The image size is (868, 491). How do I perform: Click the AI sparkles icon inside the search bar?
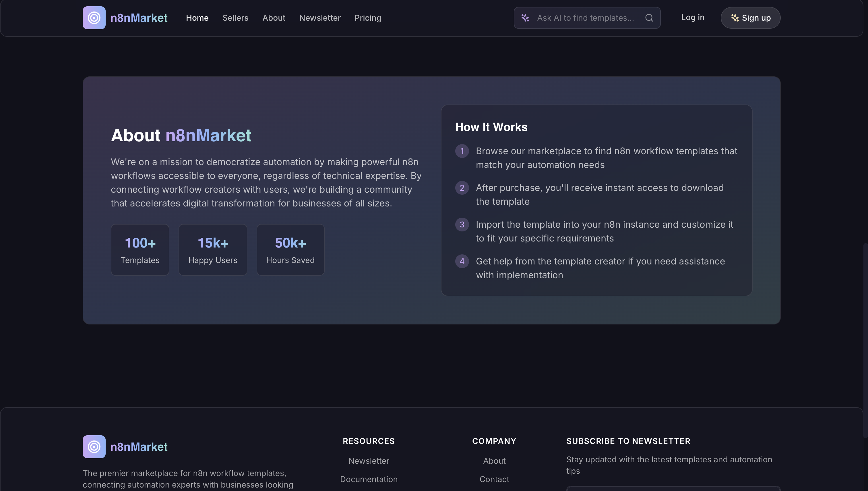[x=525, y=18]
